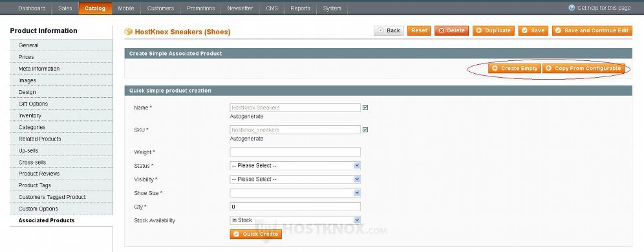This screenshot has width=644, height=252.
Task: Select the Meta Information tab
Action: [x=61, y=69]
